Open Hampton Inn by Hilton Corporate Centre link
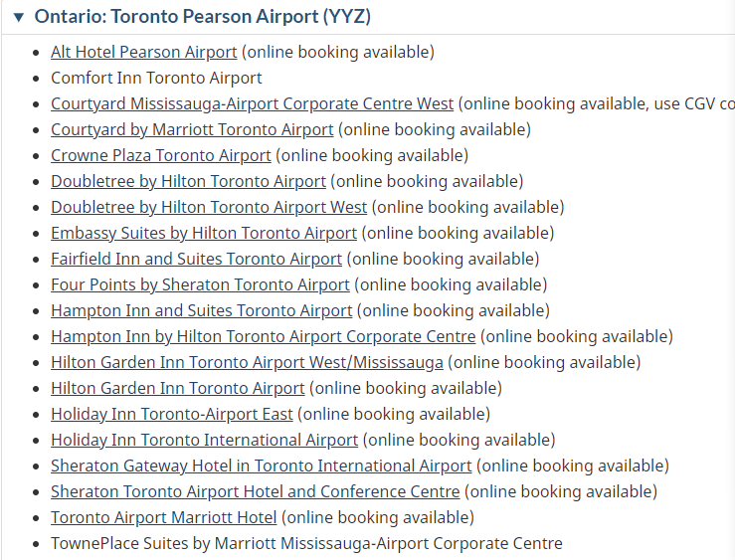 coord(264,336)
